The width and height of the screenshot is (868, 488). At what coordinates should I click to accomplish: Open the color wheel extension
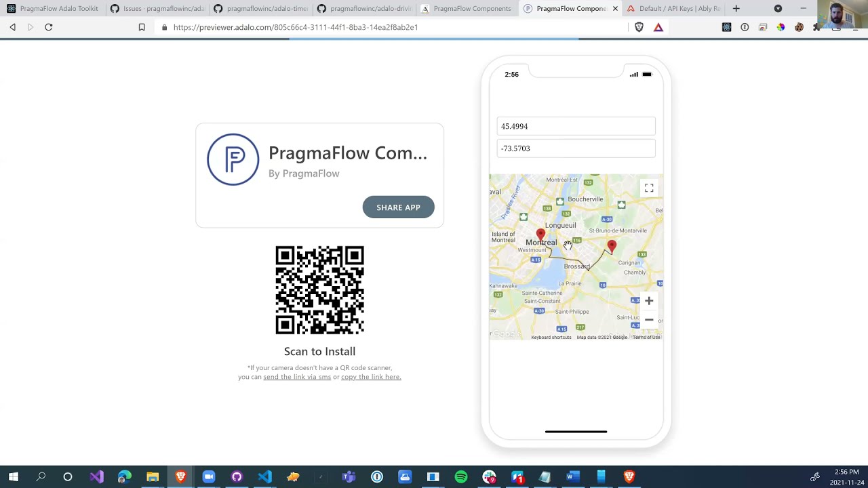pyautogui.click(x=781, y=27)
